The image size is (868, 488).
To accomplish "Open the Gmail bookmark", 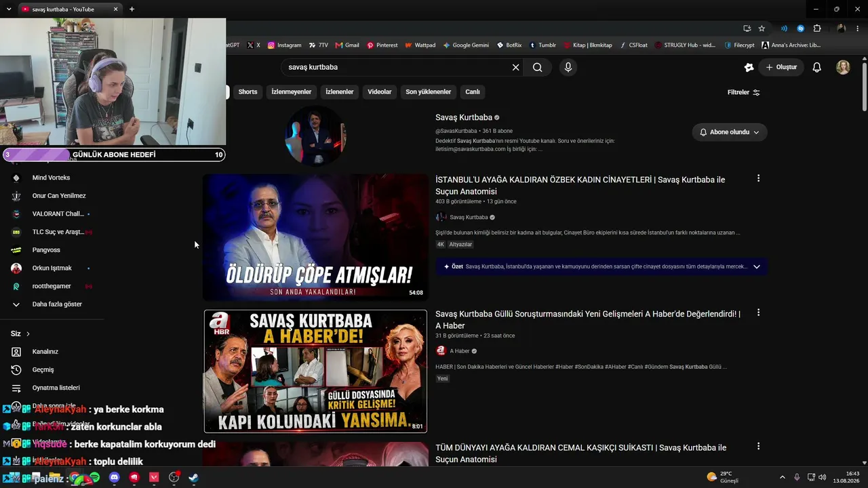I will (347, 45).
